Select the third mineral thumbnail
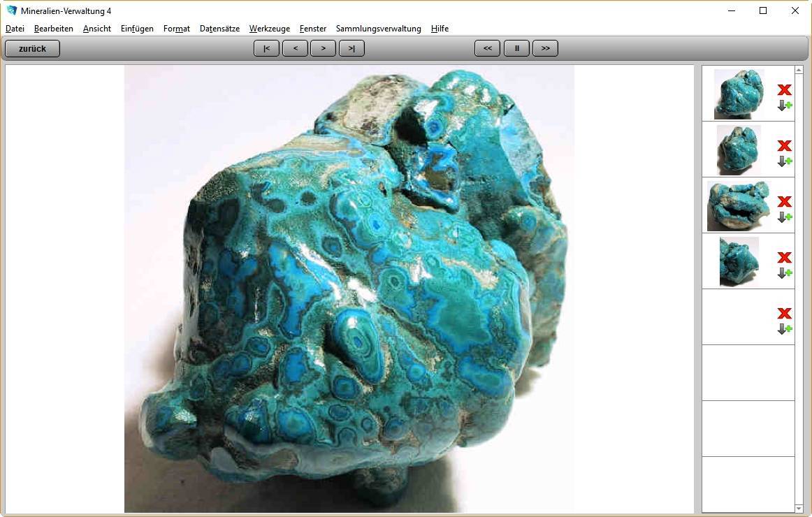 tap(738, 205)
